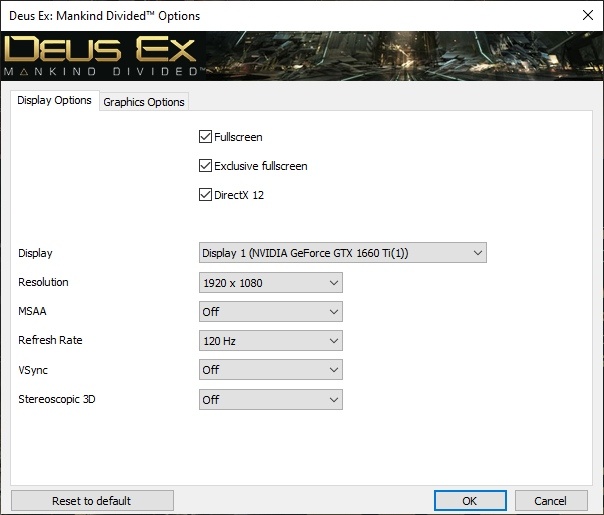Click the Resolution label text
The width and height of the screenshot is (604, 515).
[43, 282]
